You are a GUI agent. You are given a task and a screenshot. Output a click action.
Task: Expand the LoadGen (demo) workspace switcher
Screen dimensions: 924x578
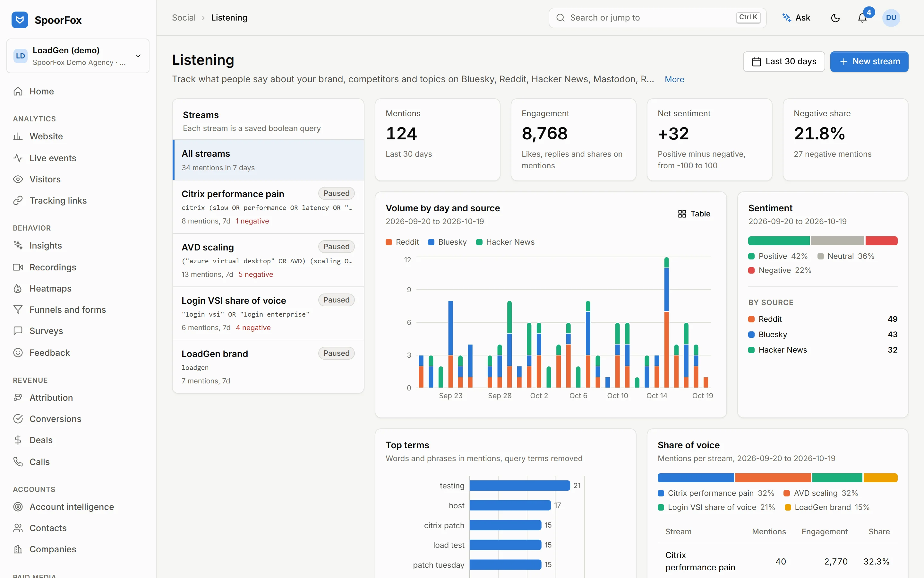pos(78,56)
